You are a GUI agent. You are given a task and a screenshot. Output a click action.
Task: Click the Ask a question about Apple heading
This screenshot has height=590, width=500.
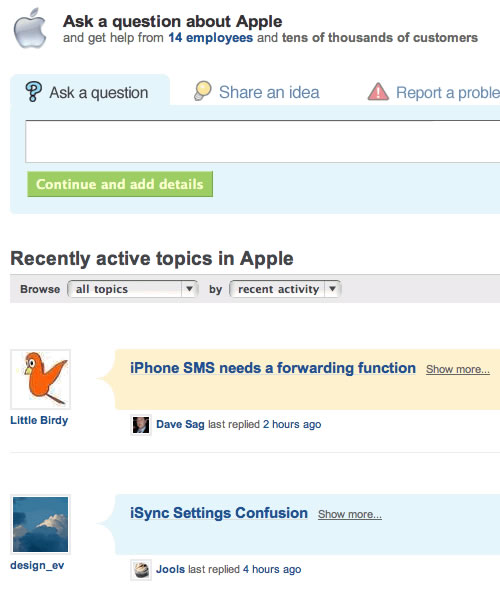point(173,21)
